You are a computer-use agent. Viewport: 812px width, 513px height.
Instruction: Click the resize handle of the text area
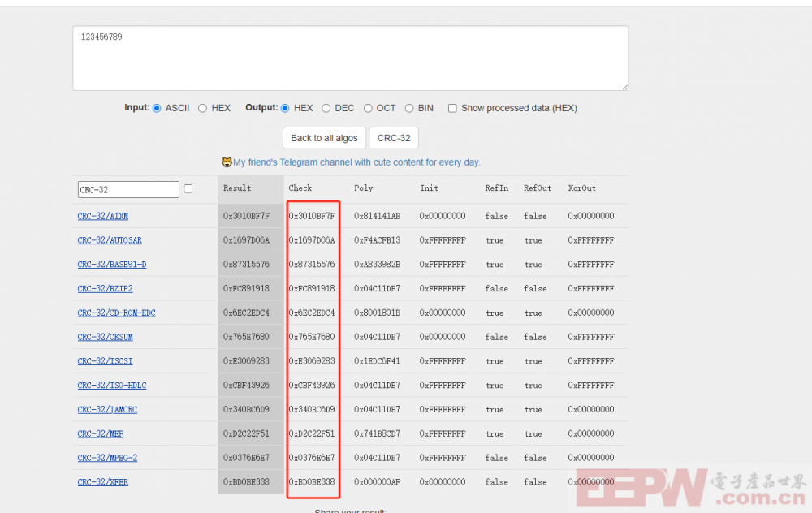pyautogui.click(x=625, y=88)
